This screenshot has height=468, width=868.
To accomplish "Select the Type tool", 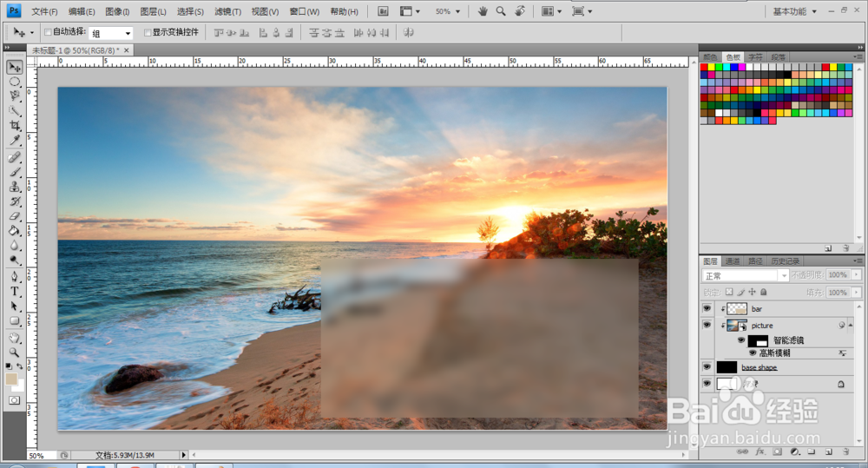I will [15, 292].
